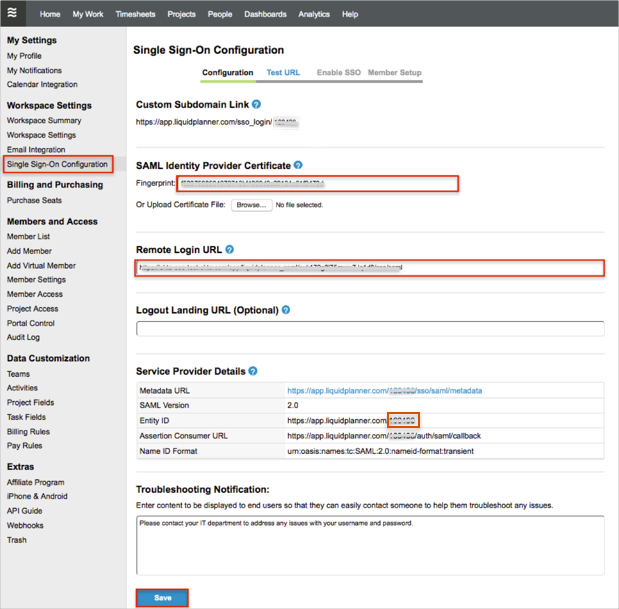Open help icon for Logout Landing URL
Viewport: 619px width, 609px height.
point(286,310)
